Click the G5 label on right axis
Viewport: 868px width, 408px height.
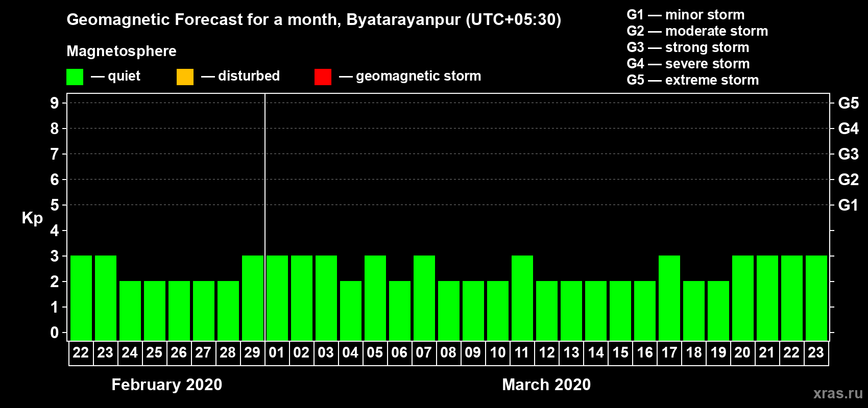[x=849, y=103]
